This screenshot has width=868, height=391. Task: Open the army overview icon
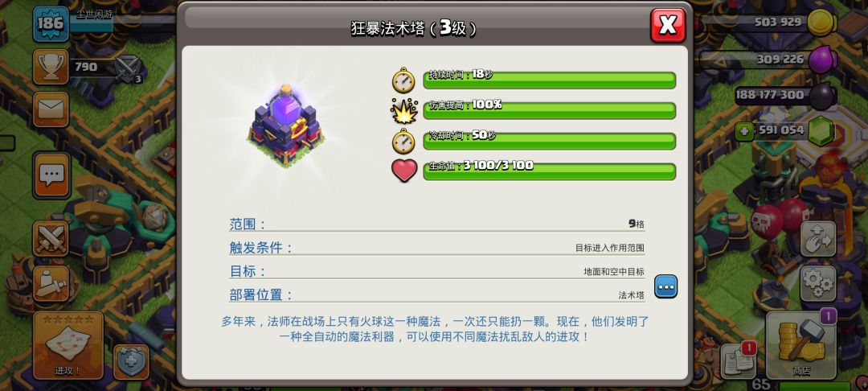pos(51,283)
